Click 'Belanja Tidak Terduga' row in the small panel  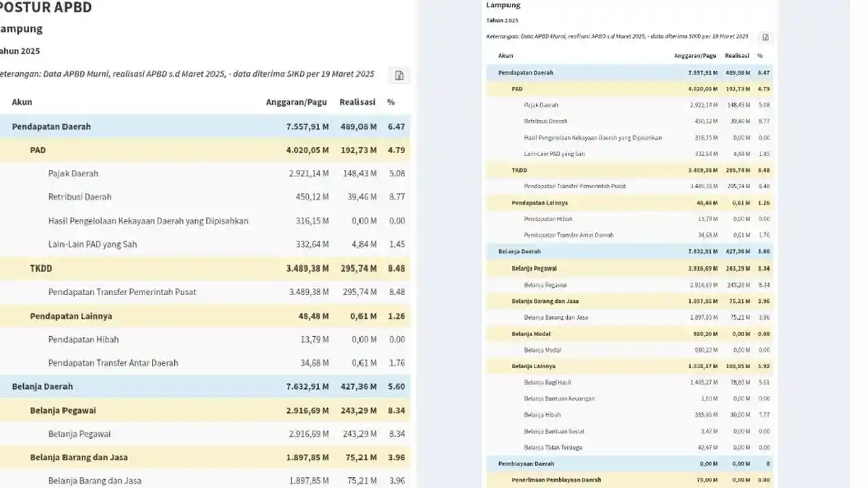point(628,448)
